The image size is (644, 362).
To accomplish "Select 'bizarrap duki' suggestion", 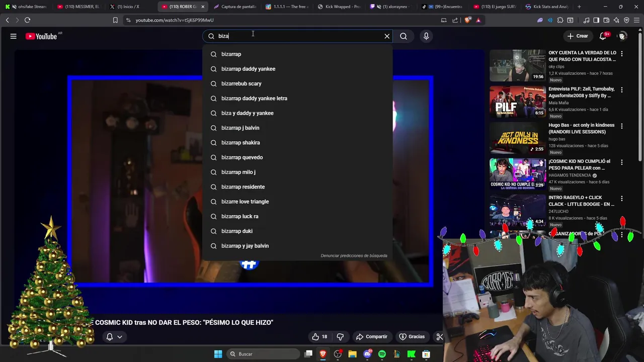I will [297, 231].
